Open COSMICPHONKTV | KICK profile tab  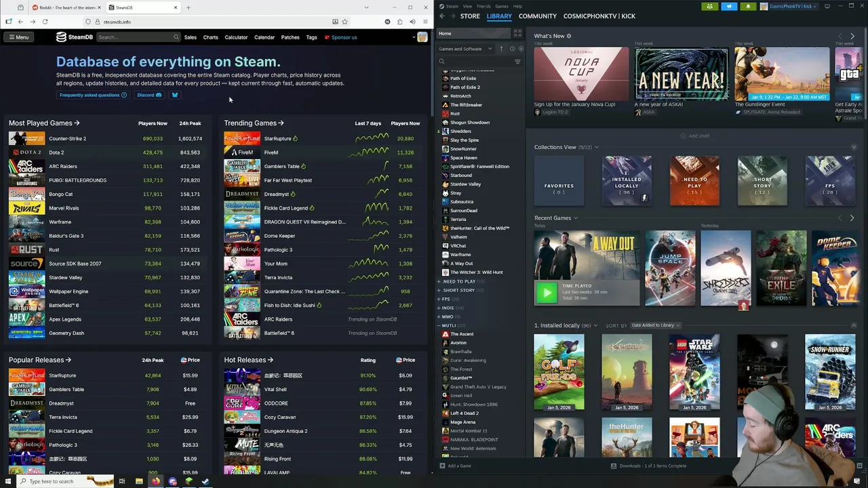(x=599, y=16)
